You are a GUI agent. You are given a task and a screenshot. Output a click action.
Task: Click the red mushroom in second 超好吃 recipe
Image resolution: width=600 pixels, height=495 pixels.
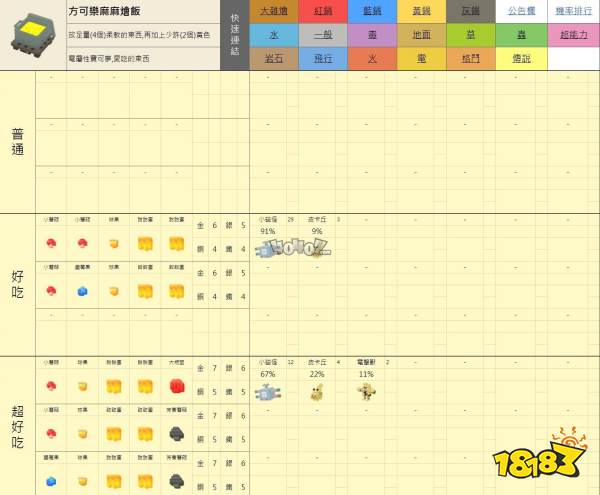[x=51, y=434]
